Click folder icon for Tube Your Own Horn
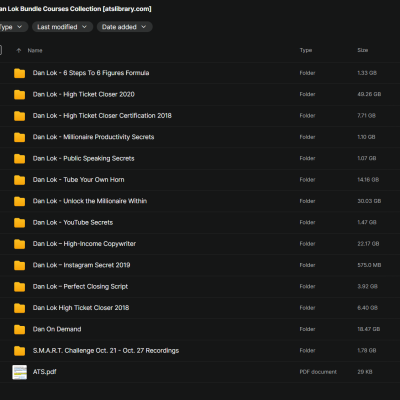This screenshot has height=400, width=400. pos(20,180)
